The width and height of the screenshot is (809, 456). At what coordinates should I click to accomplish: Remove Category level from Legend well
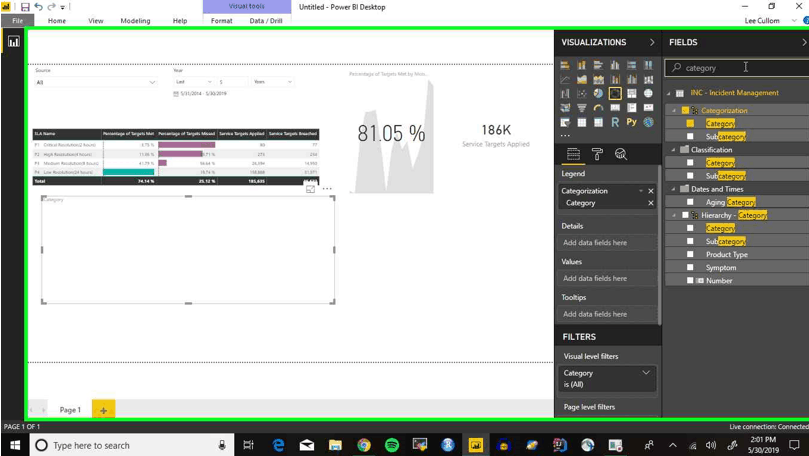pos(651,203)
